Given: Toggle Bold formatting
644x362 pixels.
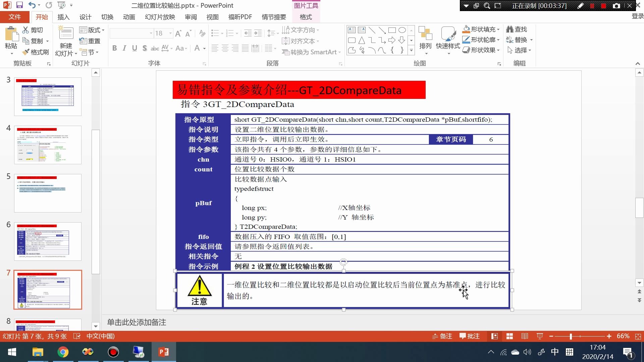Looking at the screenshot, I should pyautogui.click(x=114, y=48).
